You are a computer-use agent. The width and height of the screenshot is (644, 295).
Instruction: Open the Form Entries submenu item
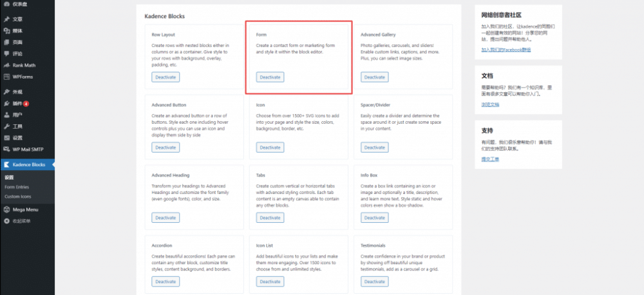click(x=17, y=187)
